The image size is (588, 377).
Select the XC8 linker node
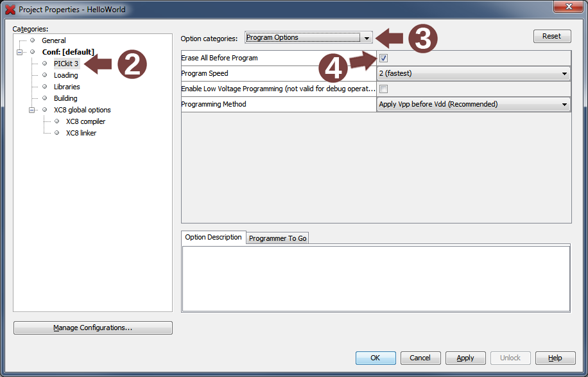81,133
